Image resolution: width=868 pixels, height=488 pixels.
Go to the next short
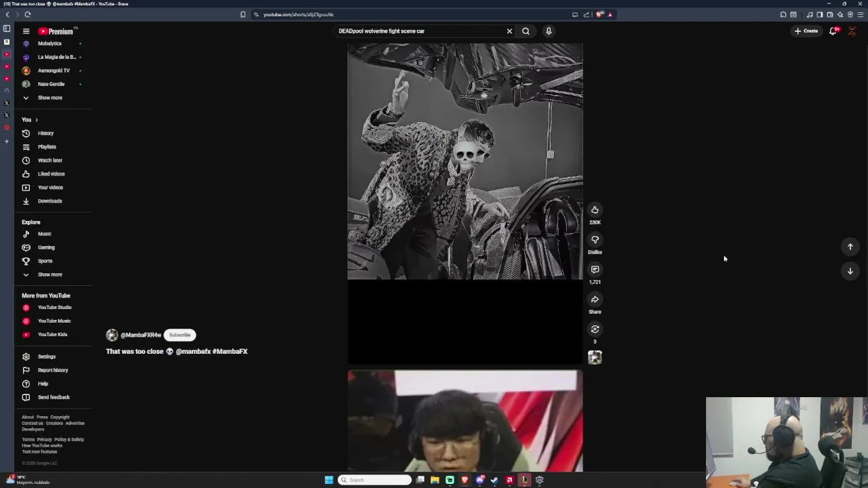click(850, 271)
